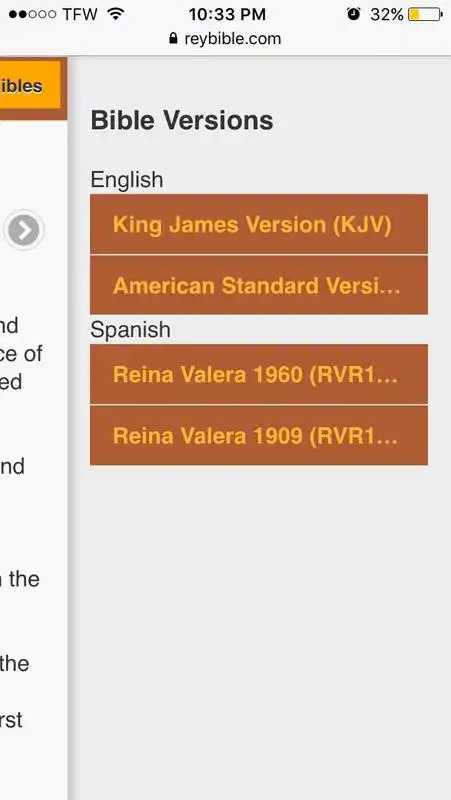Tap the 32% battery percentage
This screenshot has height=800, width=451.
[x=387, y=14]
